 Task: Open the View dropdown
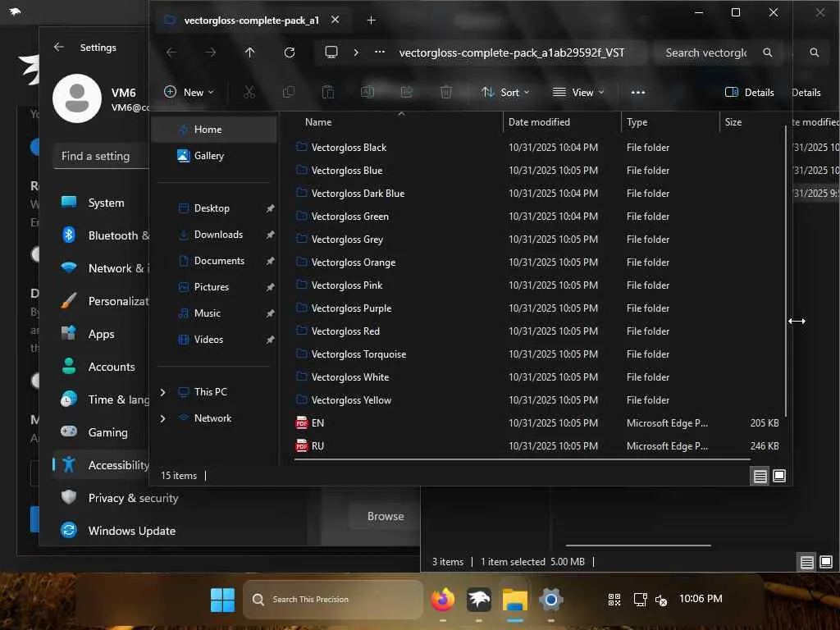[578, 92]
